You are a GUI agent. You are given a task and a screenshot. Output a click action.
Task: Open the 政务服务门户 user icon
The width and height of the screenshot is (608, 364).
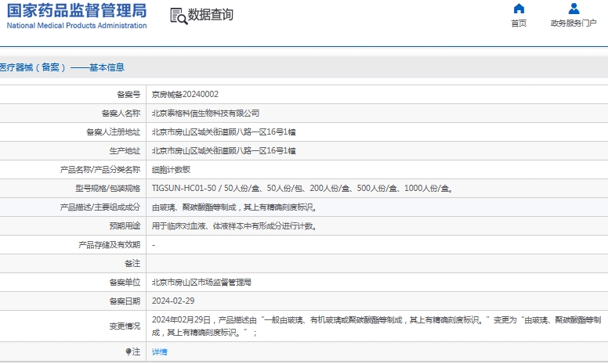point(574,9)
